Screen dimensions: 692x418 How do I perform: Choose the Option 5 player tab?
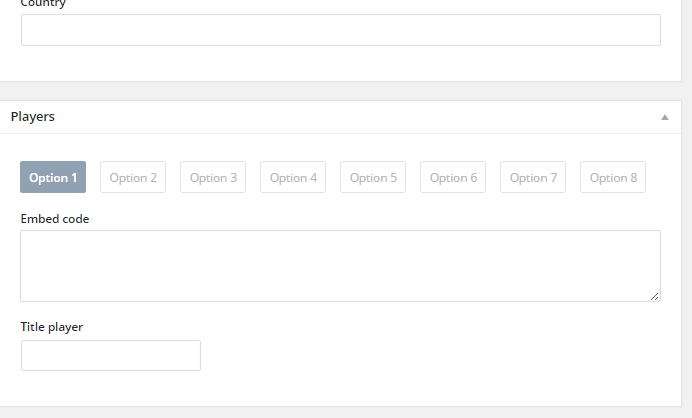373,178
